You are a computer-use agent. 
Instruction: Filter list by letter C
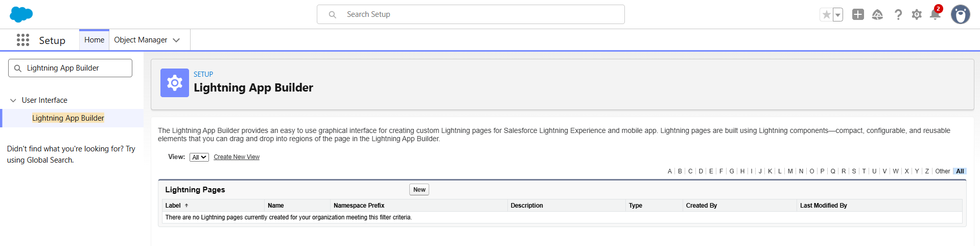(x=690, y=171)
